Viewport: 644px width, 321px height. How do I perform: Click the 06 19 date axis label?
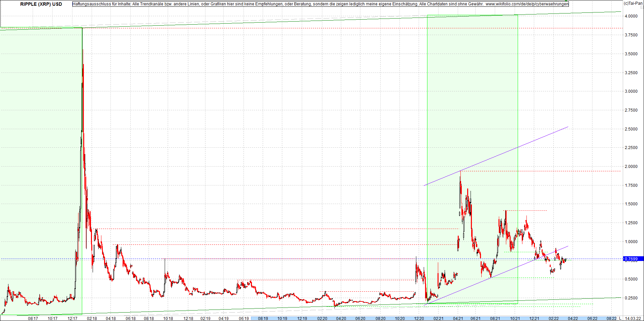click(x=244, y=318)
